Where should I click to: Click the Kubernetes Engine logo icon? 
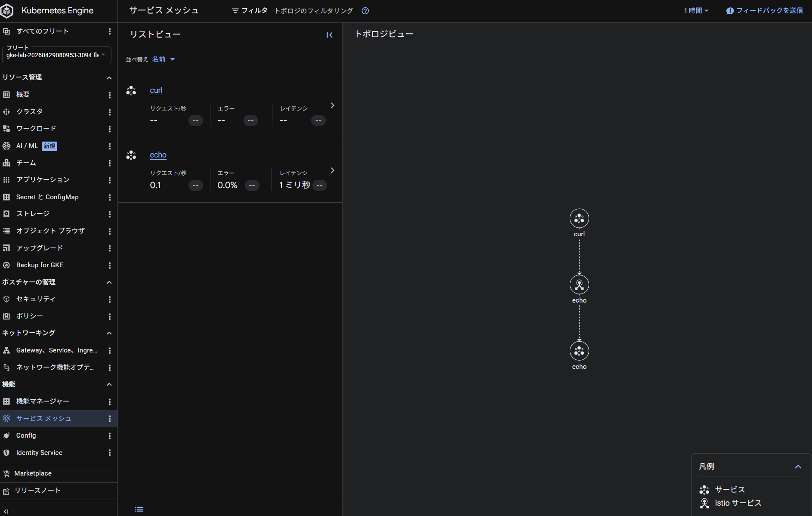point(7,11)
